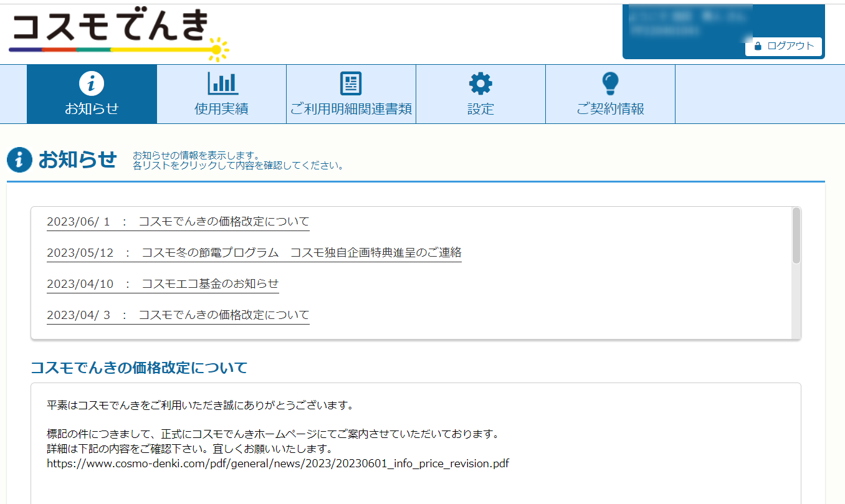Select the ご利用明細関連書類 document icon
845x504 pixels.
tap(351, 83)
